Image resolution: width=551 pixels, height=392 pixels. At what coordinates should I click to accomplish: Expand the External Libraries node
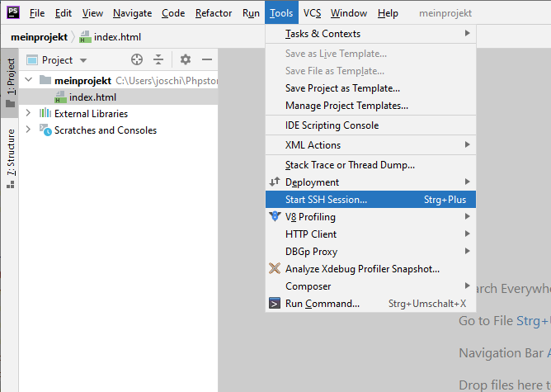coord(29,114)
